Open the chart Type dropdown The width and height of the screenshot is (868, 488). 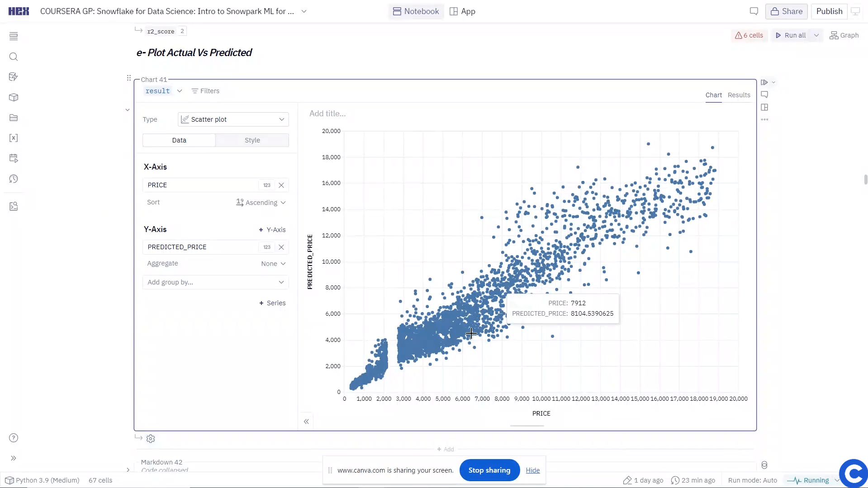pyautogui.click(x=232, y=119)
